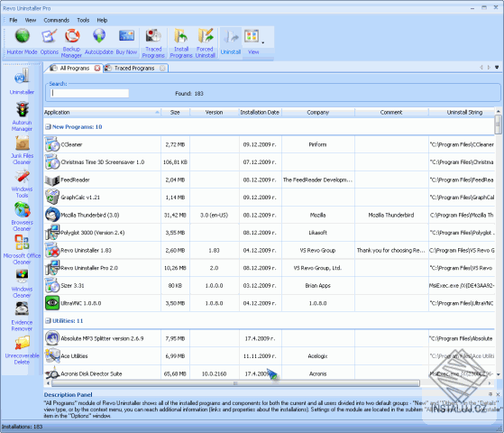
Task: Open the Help menu
Action: click(x=102, y=20)
